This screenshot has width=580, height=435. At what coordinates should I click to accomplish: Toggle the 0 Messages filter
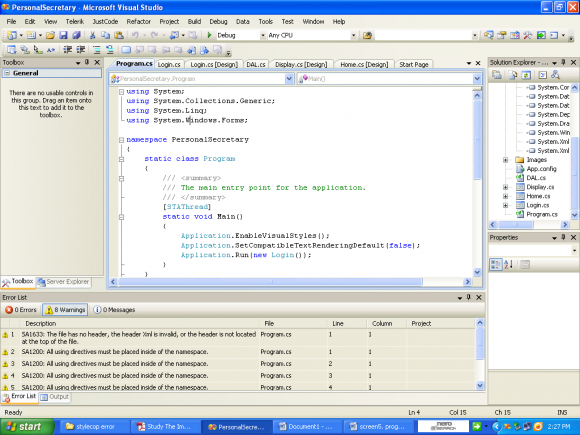pos(114,310)
